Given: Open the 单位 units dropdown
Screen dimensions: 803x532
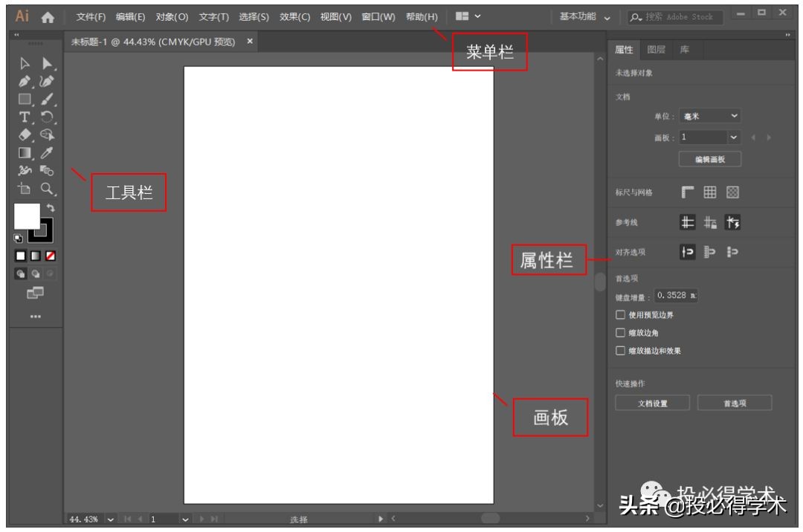Looking at the screenshot, I should 709,116.
